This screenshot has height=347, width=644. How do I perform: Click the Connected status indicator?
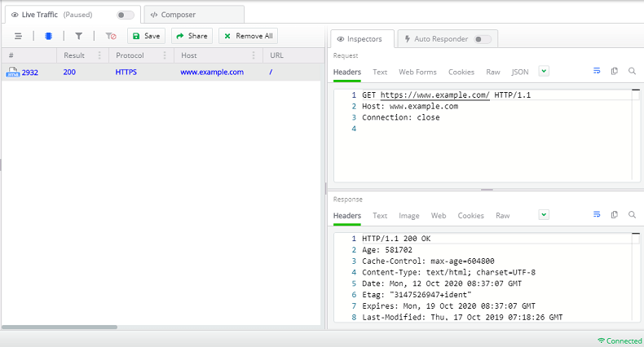point(620,340)
